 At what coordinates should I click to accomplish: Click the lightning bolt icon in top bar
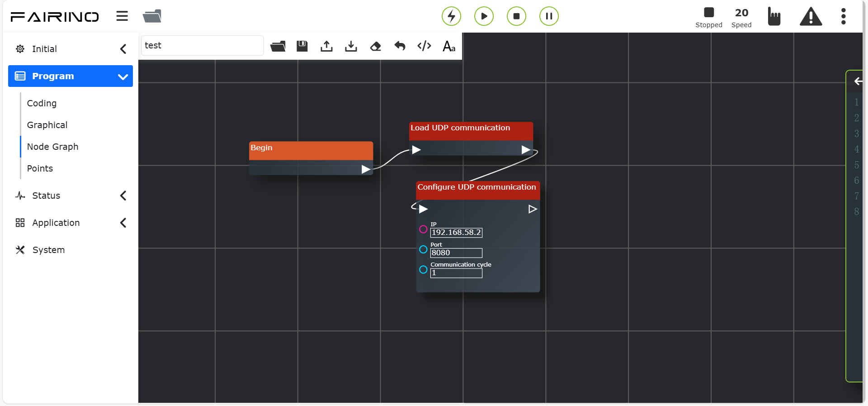451,16
